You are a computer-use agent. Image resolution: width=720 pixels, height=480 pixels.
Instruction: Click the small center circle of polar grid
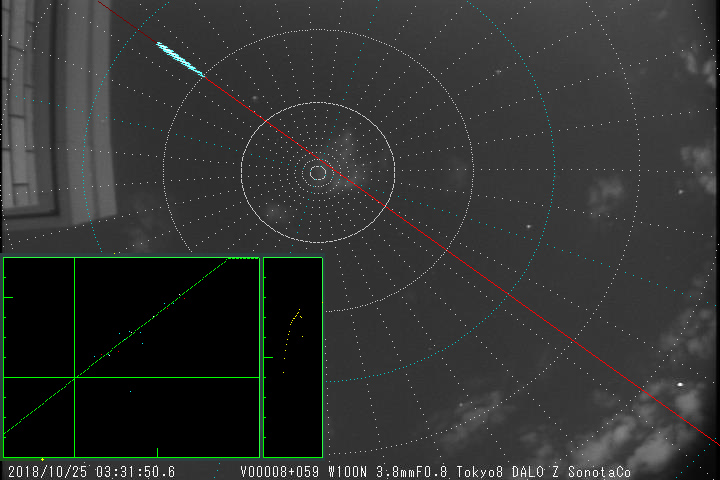(x=318, y=173)
